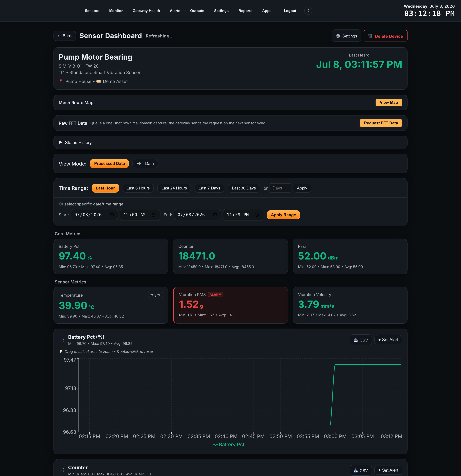The width and height of the screenshot is (461, 476).
Task: Select the Last 24 Hours range
Action: (x=174, y=188)
